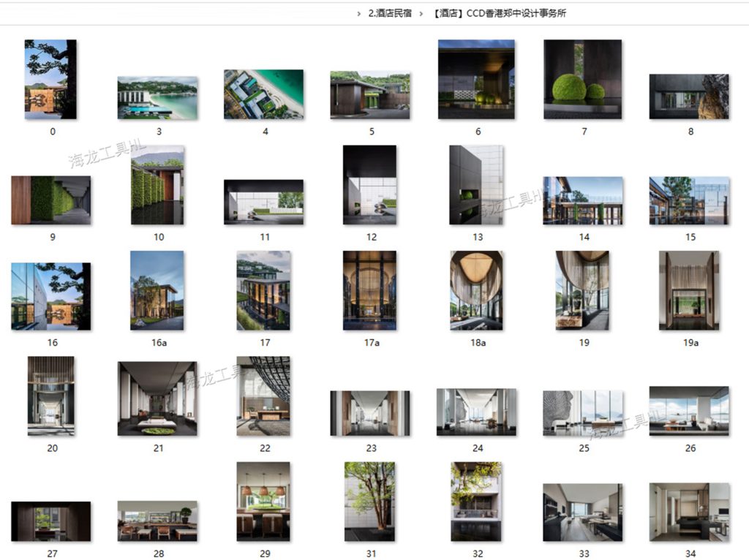Image resolution: width=749 pixels, height=560 pixels.
Task: Select thumbnail 14 with glass building
Action: [582, 200]
